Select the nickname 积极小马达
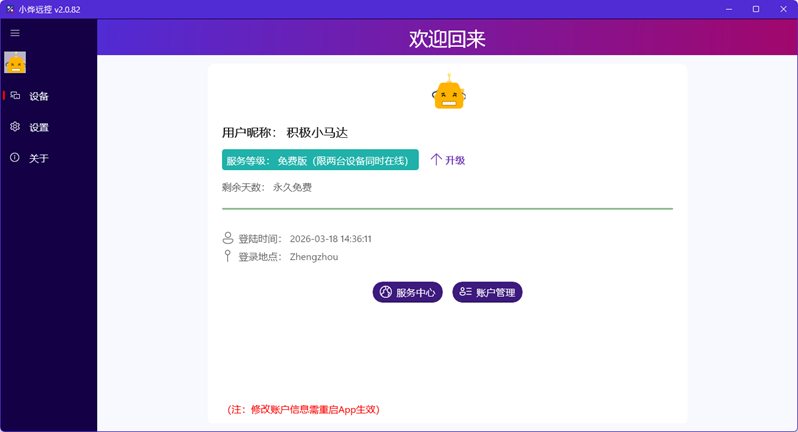 [317, 132]
